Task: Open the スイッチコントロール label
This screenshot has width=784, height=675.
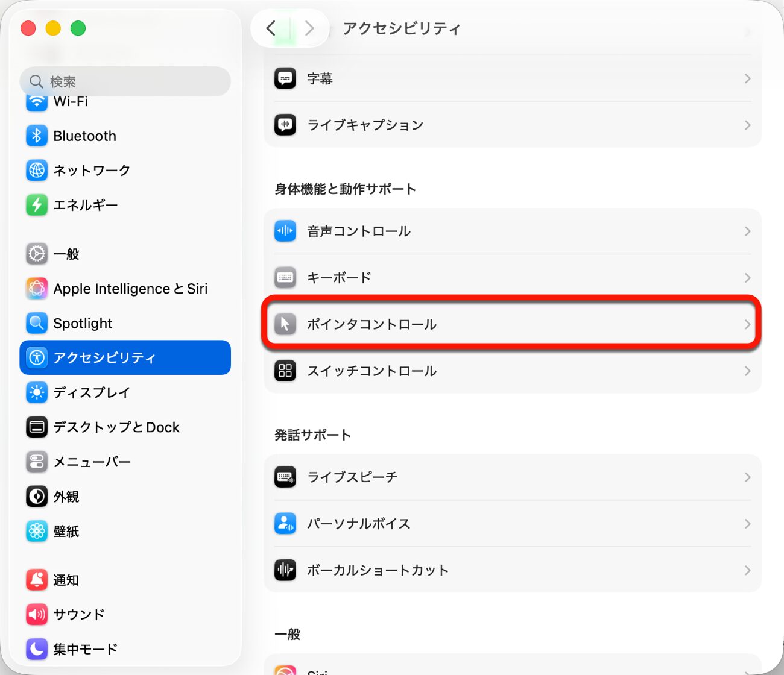Action: [372, 371]
